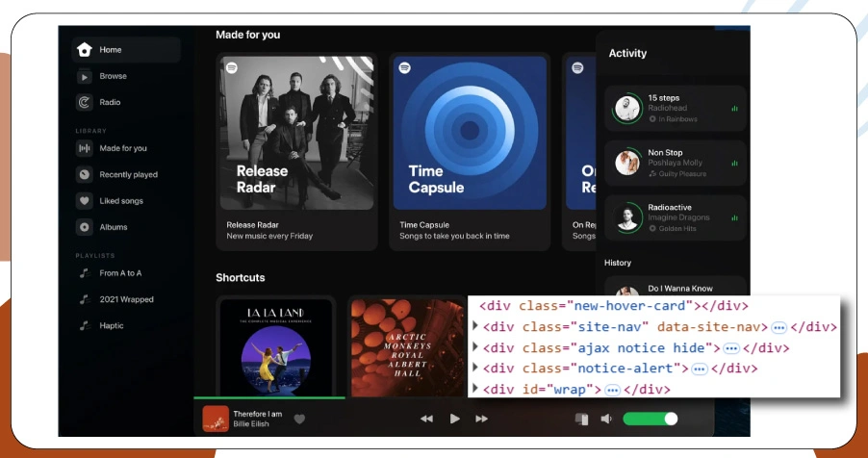The height and width of the screenshot is (458, 868).
Task: Open the 15 steps Radiohead activity entry
Action: pyautogui.click(x=674, y=109)
